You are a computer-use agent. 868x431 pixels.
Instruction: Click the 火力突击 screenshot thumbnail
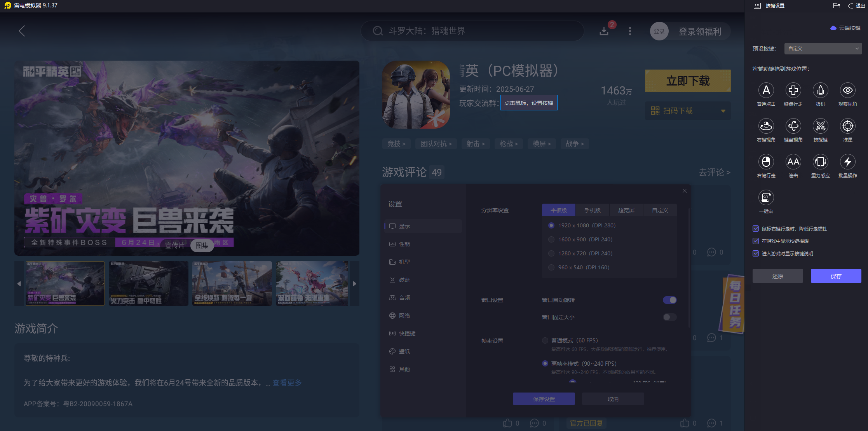coord(148,284)
